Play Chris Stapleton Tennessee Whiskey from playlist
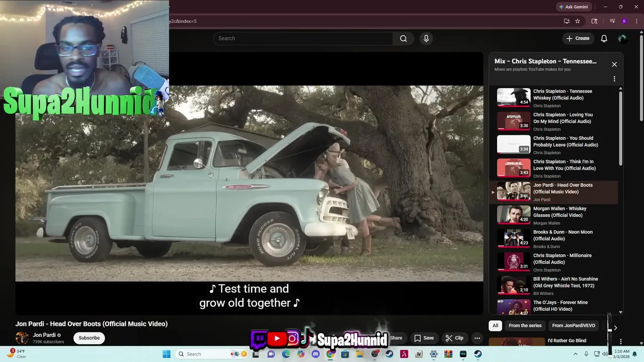644x362 pixels. point(553,98)
